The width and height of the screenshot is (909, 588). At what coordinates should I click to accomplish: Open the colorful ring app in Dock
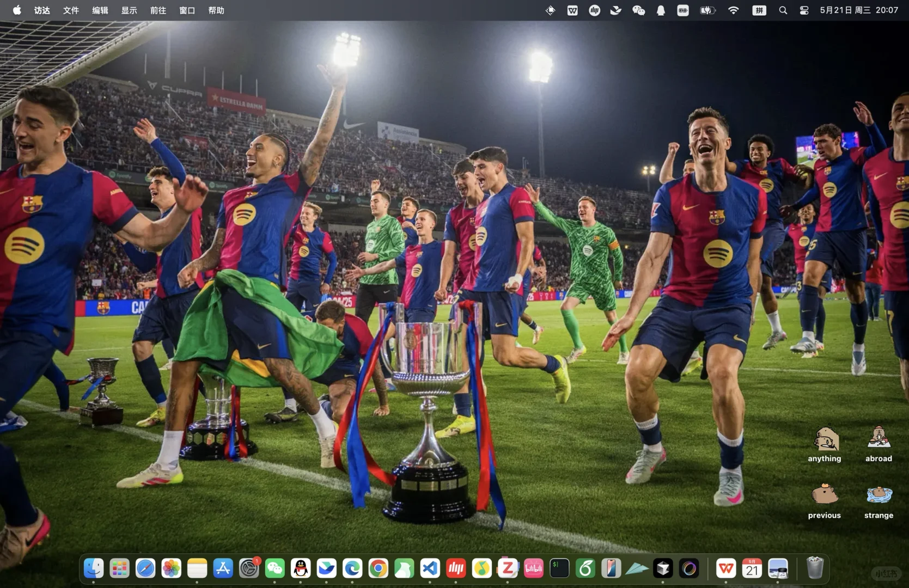point(689,568)
